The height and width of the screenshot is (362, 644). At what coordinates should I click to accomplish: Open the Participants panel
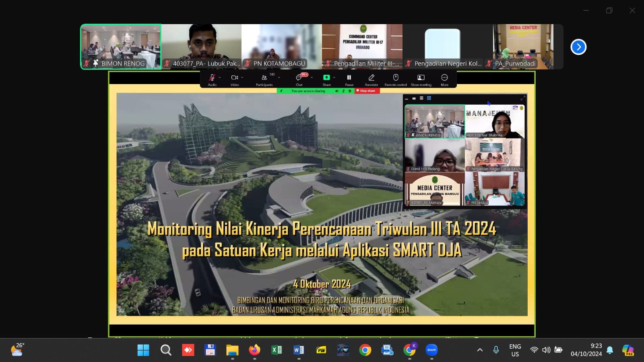click(264, 78)
